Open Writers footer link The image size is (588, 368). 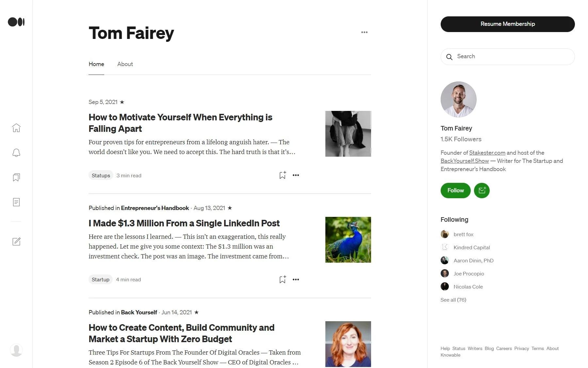475,348
